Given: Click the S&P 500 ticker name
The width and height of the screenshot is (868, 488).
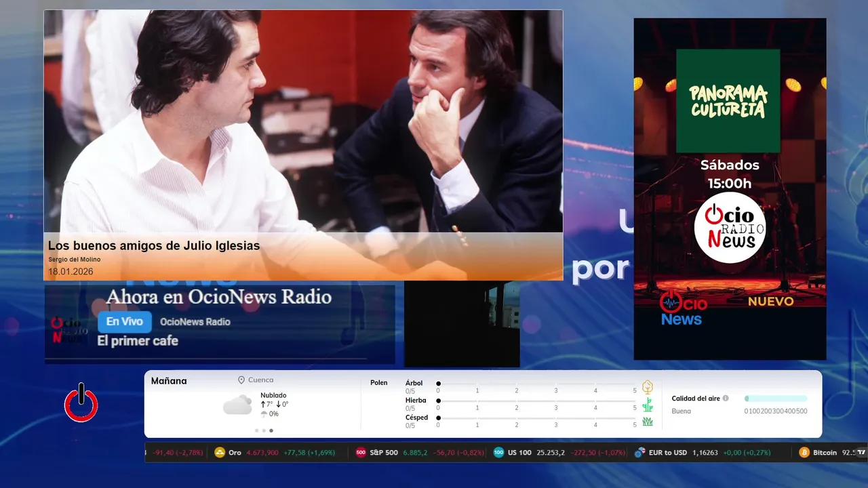Looking at the screenshot, I should point(384,453).
